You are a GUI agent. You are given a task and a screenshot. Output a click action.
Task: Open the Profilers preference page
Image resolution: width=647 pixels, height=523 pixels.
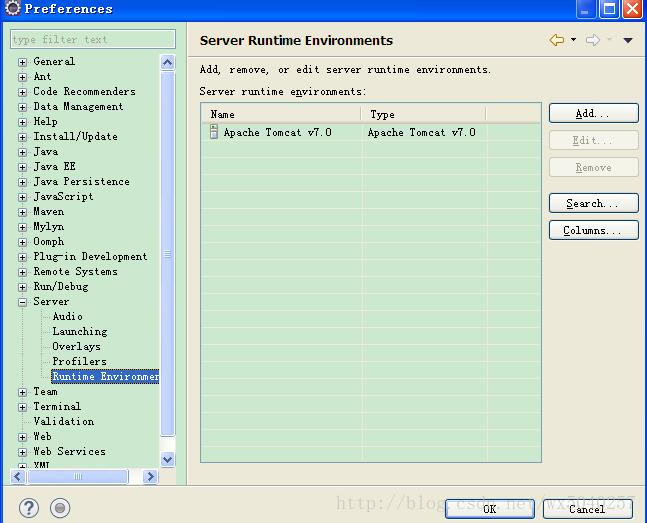coord(79,362)
